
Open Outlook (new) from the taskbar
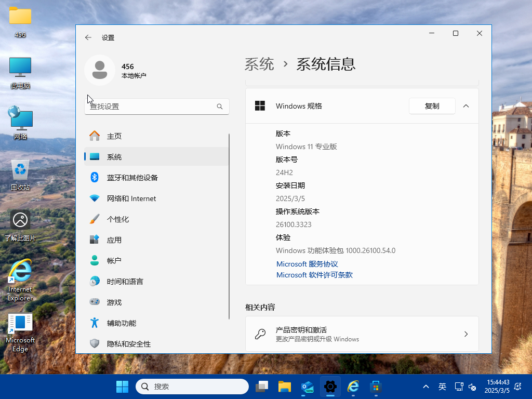[x=308, y=387]
